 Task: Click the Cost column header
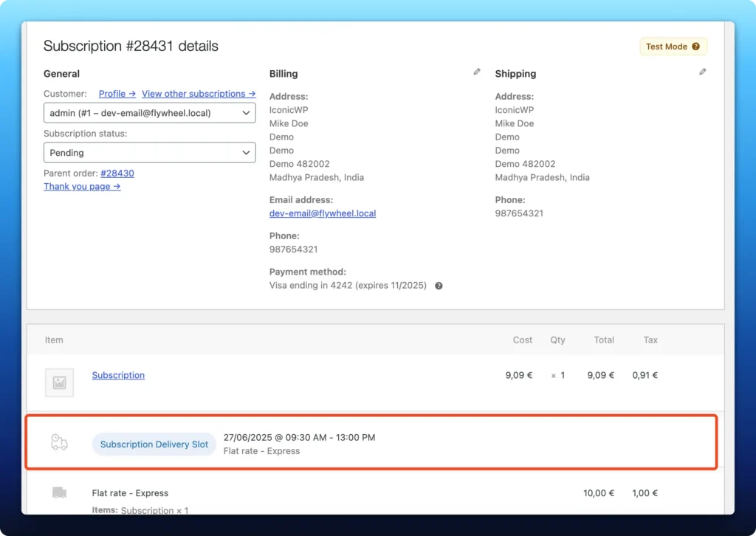tap(523, 340)
